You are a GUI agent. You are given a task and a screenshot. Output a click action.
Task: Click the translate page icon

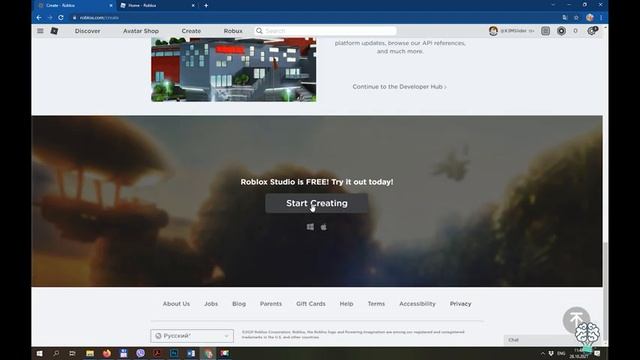coord(565,18)
